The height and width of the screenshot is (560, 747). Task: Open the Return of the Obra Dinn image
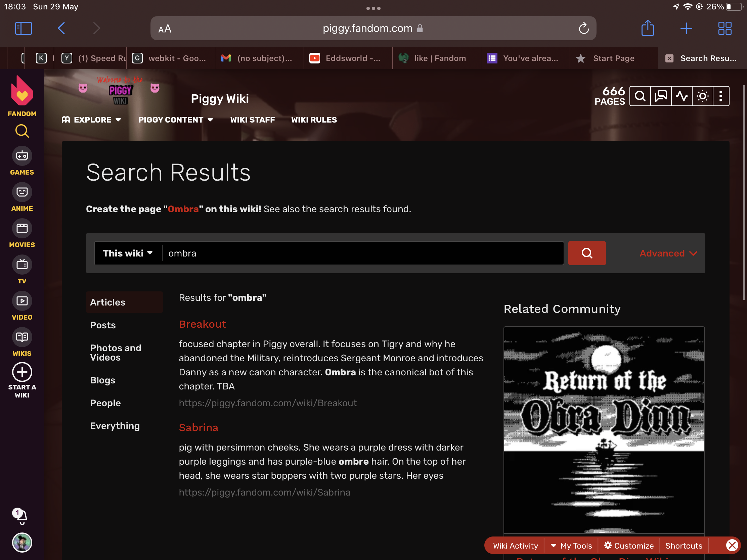[604, 430]
